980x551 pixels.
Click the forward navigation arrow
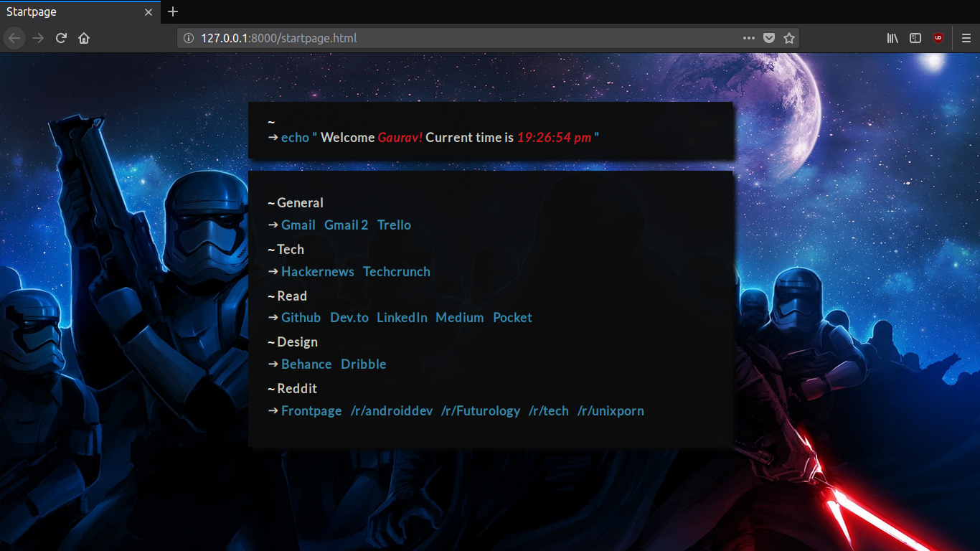coord(38,38)
